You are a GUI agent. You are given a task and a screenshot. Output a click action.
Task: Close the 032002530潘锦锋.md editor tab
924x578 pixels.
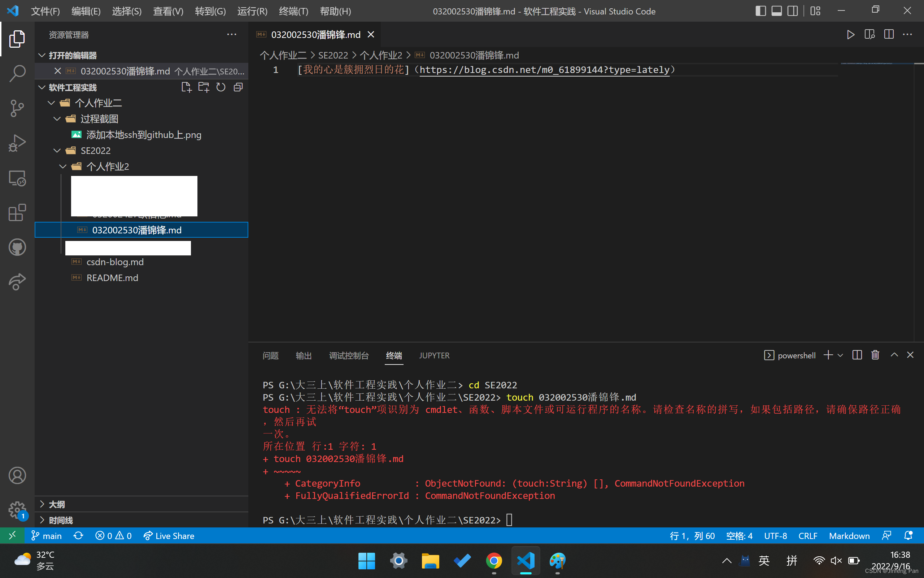click(371, 35)
